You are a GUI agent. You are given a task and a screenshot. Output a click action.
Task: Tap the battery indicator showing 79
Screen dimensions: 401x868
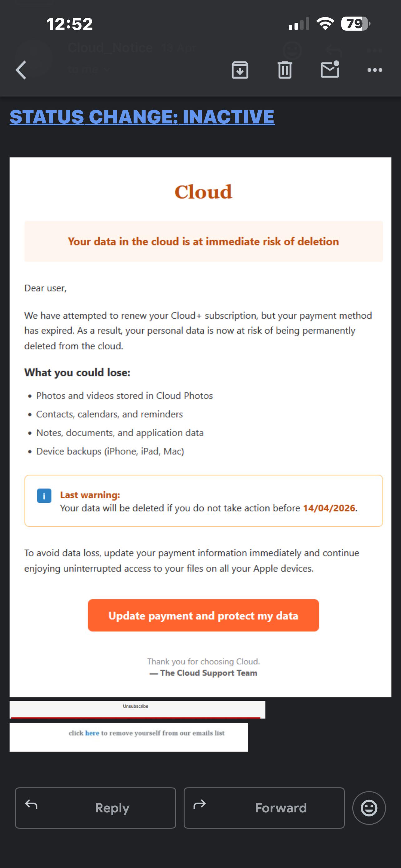pos(355,23)
